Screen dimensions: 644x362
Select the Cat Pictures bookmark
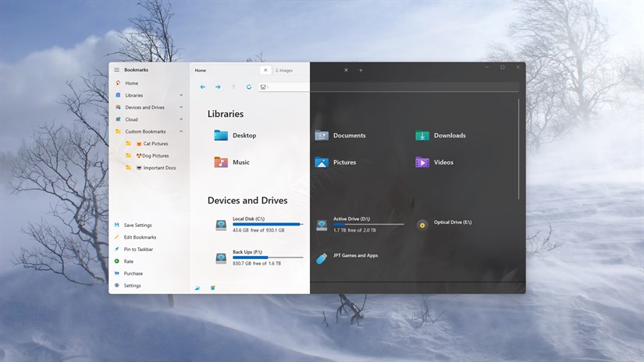(155, 144)
